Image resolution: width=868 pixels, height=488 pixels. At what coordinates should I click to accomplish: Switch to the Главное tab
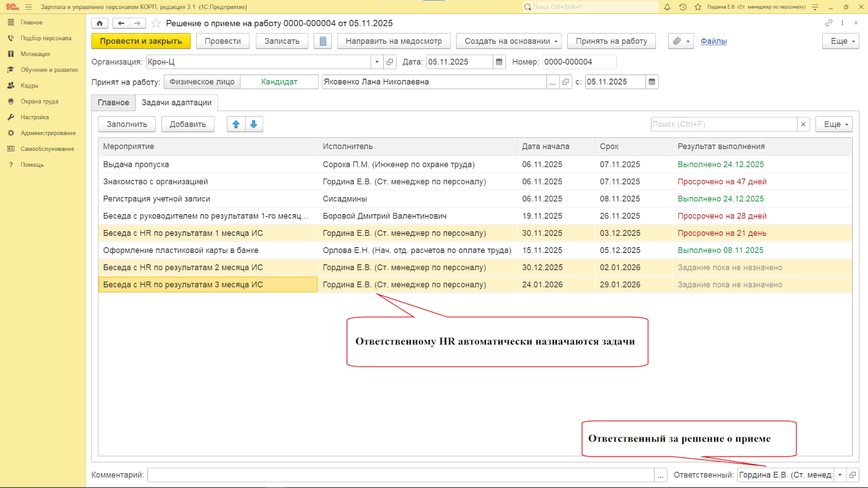pyautogui.click(x=113, y=103)
